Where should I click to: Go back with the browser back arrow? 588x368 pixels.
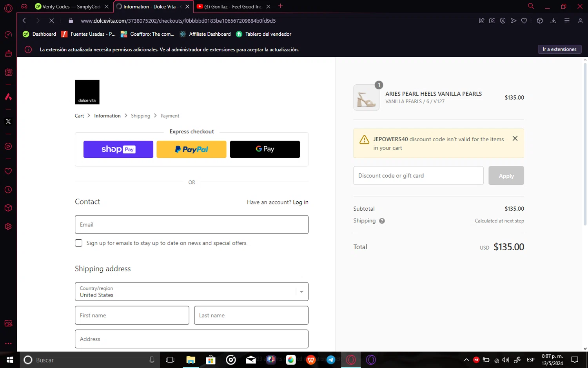point(24,20)
